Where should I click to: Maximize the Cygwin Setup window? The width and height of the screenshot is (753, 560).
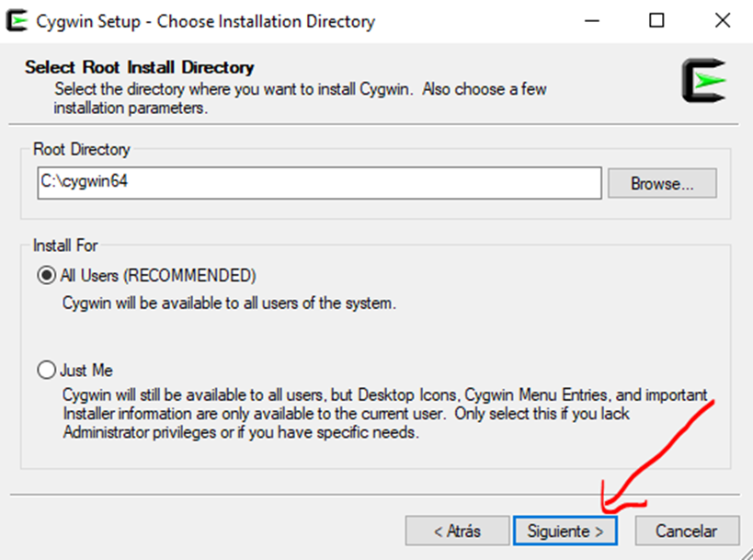(x=656, y=21)
